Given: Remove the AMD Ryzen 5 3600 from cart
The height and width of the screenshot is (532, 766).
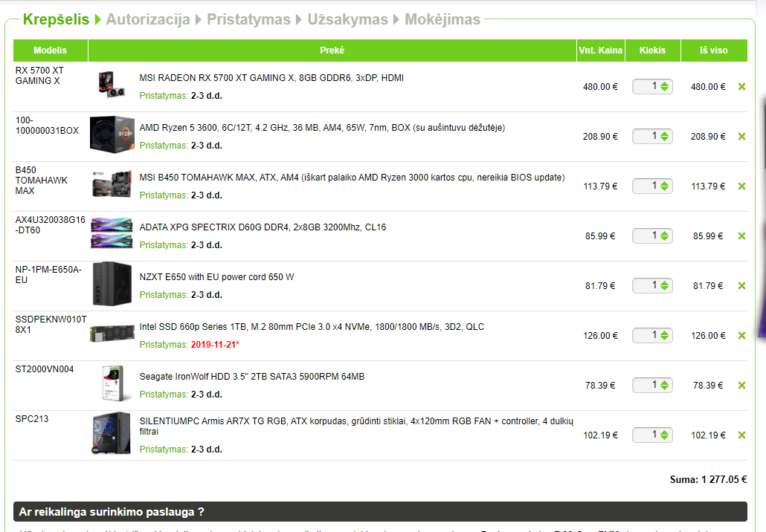Looking at the screenshot, I should click(741, 137).
